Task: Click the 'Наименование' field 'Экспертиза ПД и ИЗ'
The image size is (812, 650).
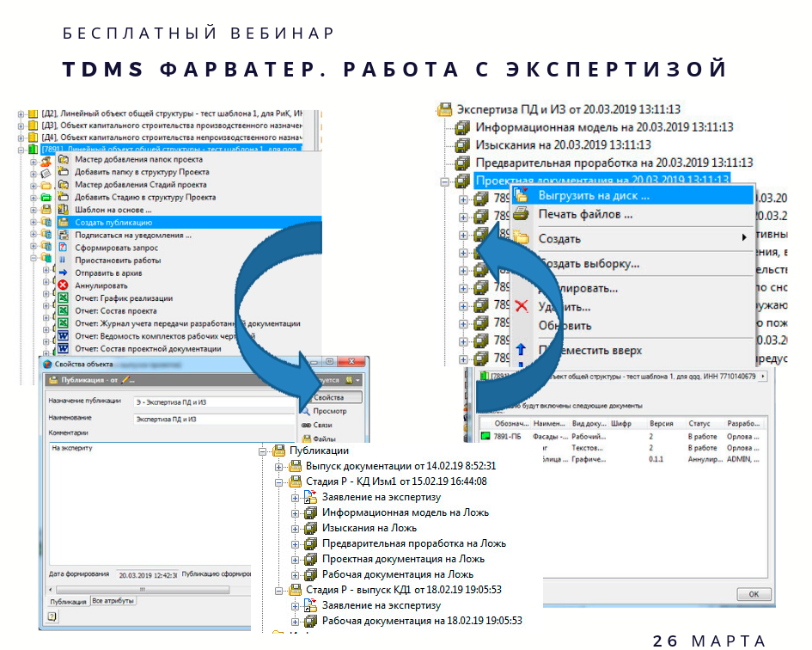Action: point(215,419)
